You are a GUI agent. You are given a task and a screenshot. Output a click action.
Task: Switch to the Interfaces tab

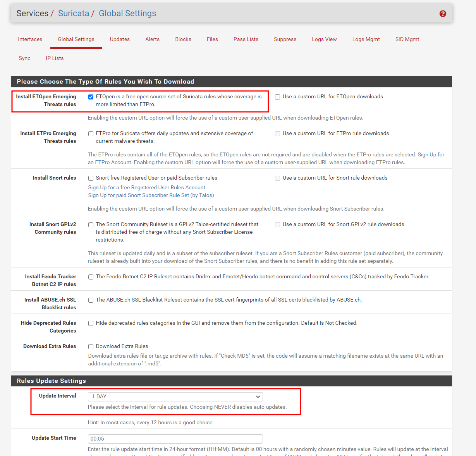click(x=30, y=39)
